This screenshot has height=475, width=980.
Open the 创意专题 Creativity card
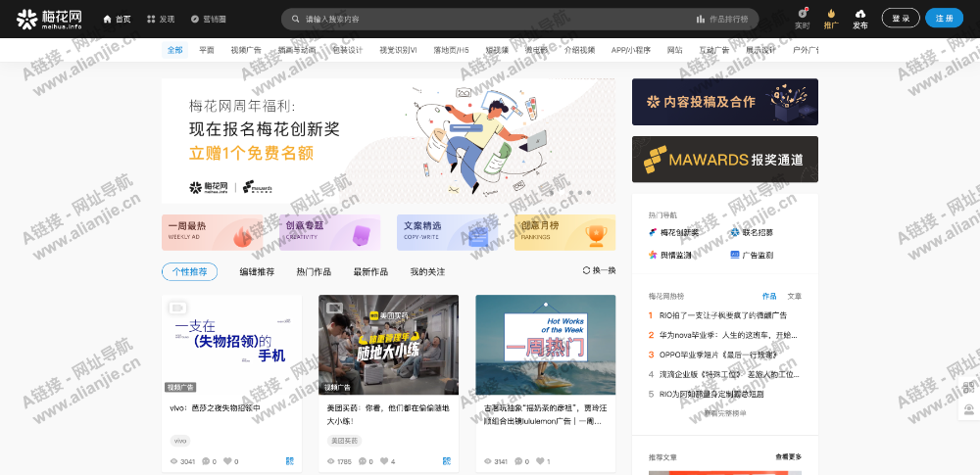329,232
